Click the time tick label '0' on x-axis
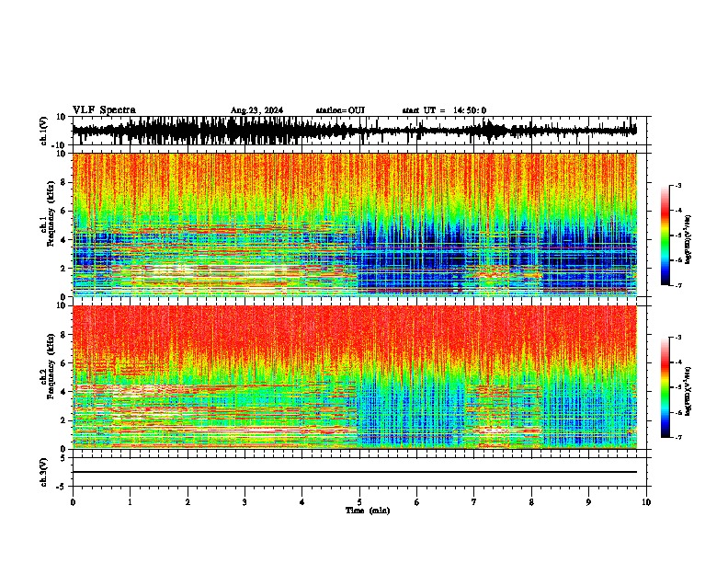728x563 pixels. (73, 502)
